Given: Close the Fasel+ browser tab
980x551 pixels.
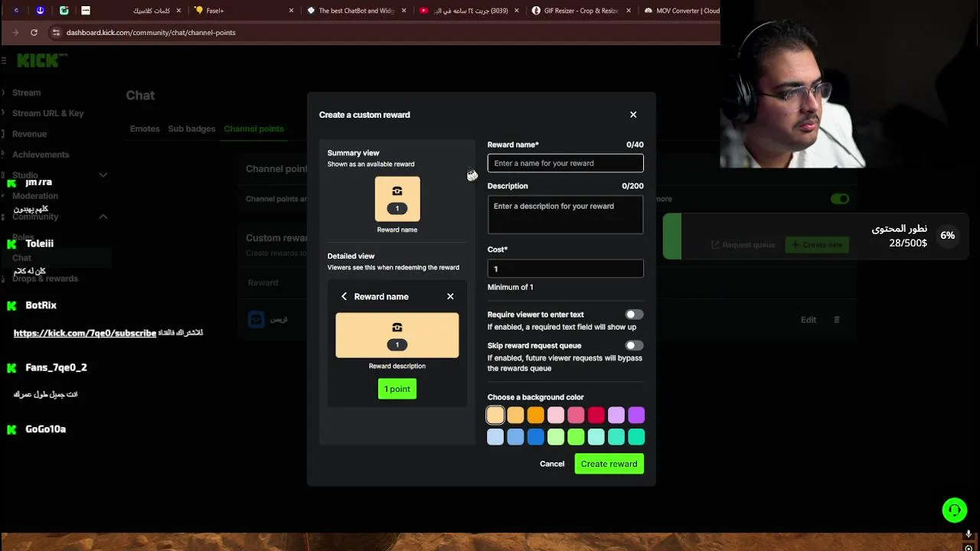Looking at the screenshot, I should [x=291, y=11].
